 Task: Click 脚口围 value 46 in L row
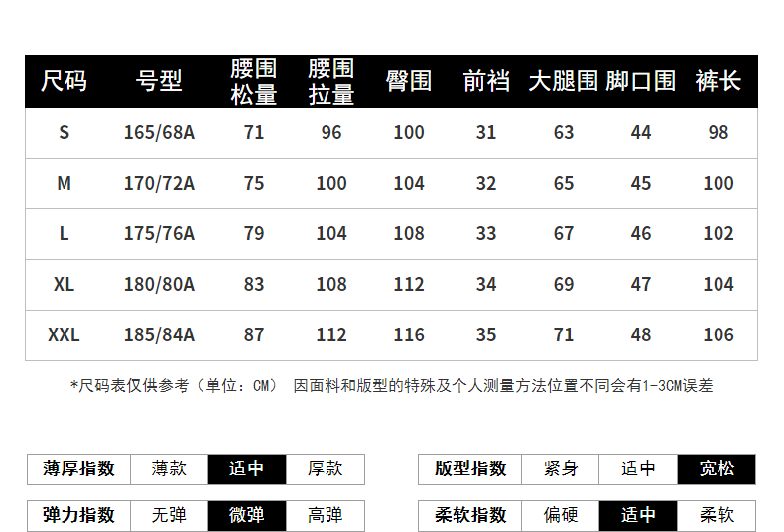pyautogui.click(x=641, y=233)
